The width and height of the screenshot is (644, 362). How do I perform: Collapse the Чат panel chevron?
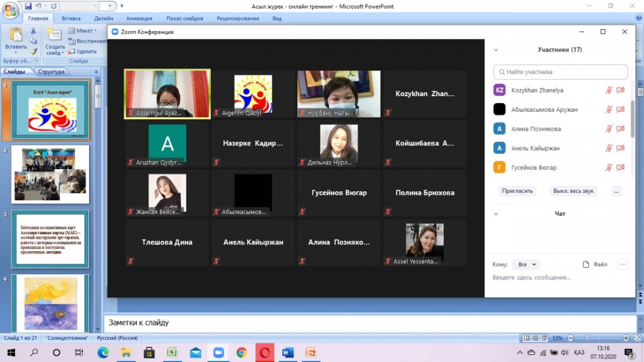(x=496, y=214)
